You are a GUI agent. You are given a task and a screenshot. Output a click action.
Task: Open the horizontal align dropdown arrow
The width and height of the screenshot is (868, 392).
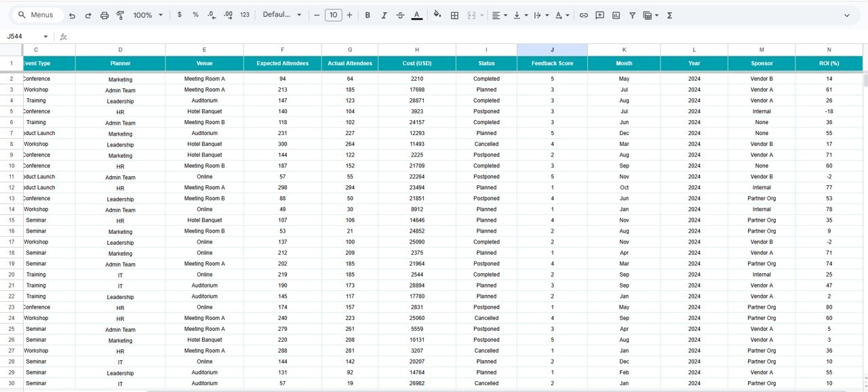pos(504,15)
